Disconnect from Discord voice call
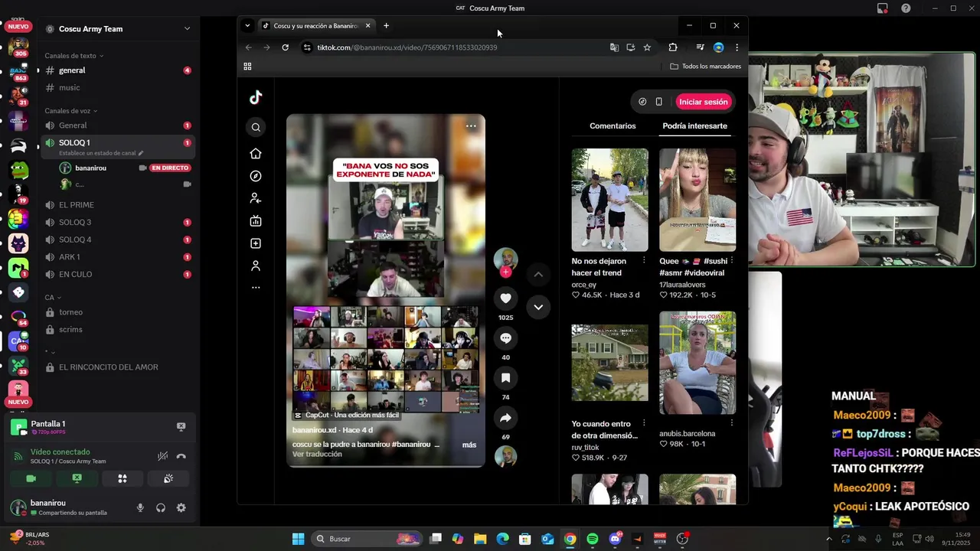 click(181, 456)
